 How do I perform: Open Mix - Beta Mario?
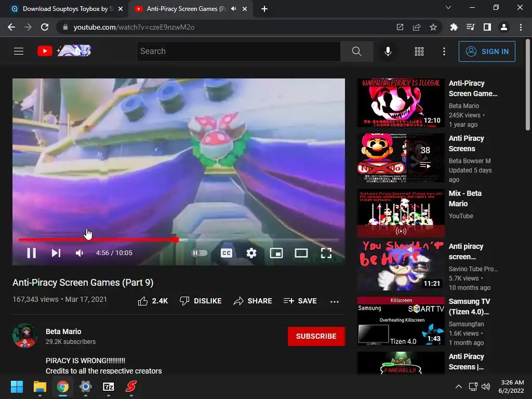click(401, 212)
